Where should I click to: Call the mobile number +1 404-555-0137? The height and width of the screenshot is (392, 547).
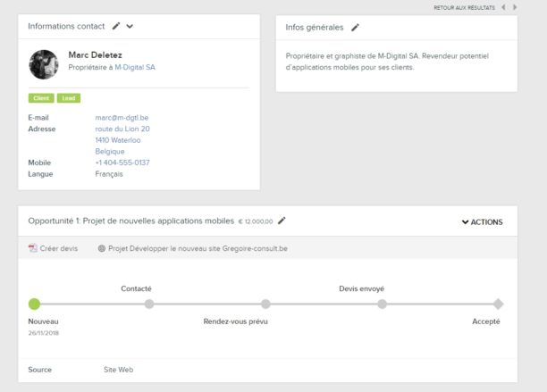[122, 163]
